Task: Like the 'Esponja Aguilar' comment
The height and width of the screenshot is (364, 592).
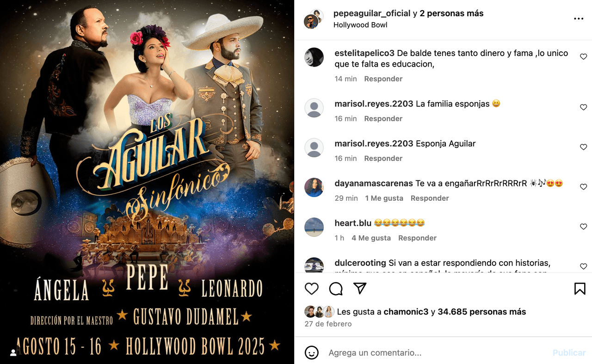Action: 583,147
